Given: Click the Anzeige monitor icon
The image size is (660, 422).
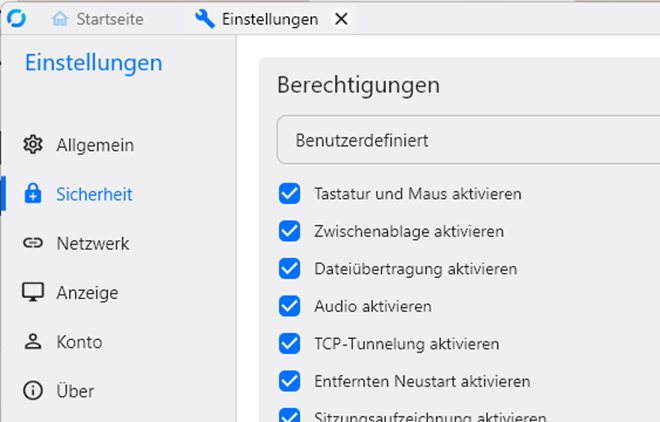Looking at the screenshot, I should click(x=34, y=292).
